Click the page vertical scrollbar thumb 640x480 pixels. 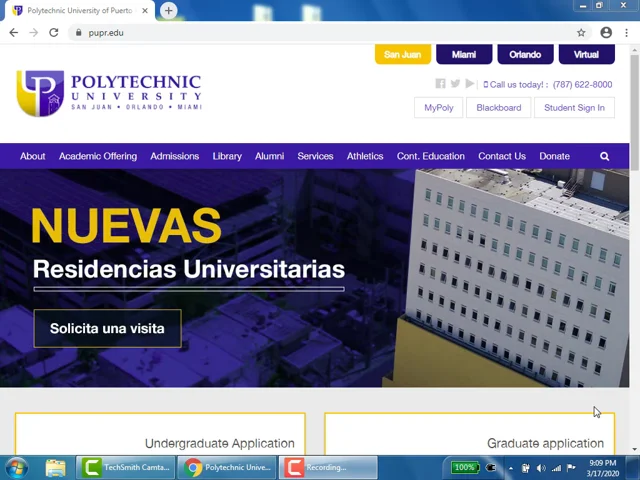click(635, 112)
